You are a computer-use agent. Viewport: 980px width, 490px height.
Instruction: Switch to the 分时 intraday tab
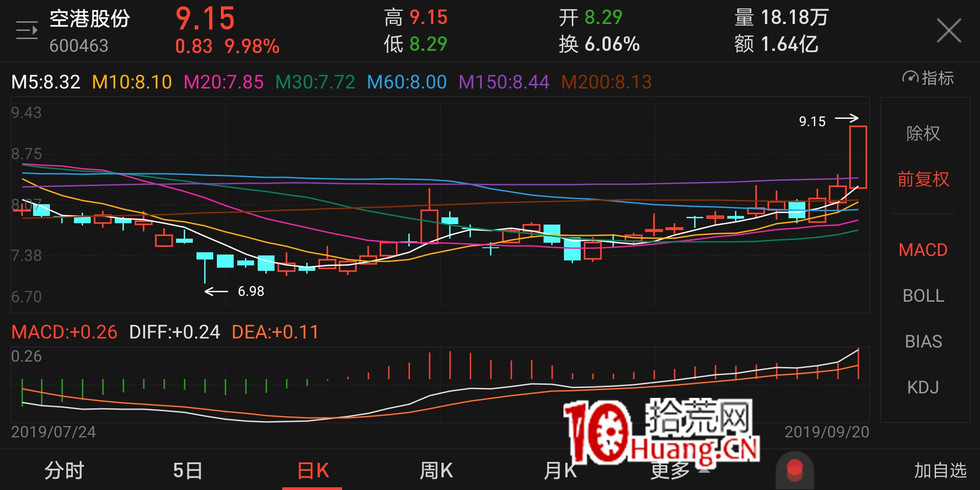click(x=63, y=470)
